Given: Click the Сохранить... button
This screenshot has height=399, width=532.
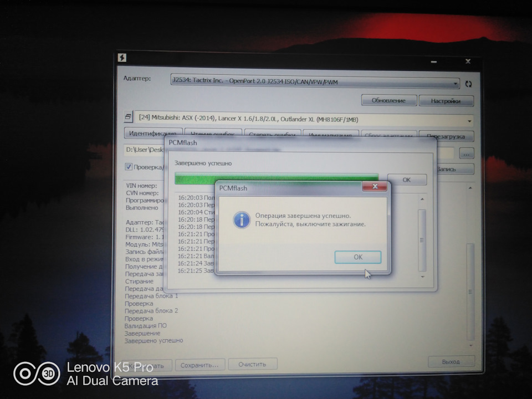Looking at the screenshot, I should tap(199, 365).
